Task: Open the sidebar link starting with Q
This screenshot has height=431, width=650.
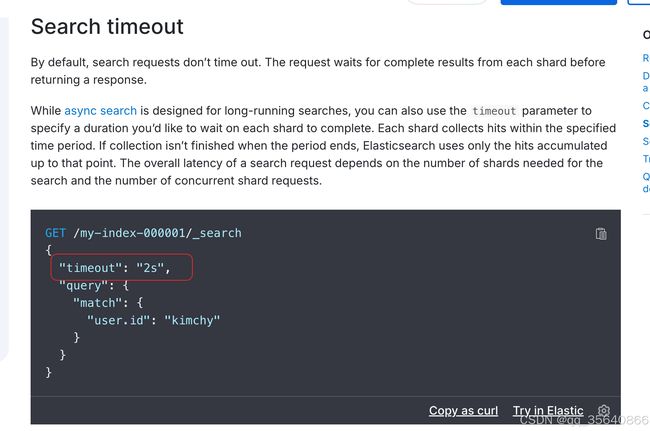Action: (x=646, y=182)
